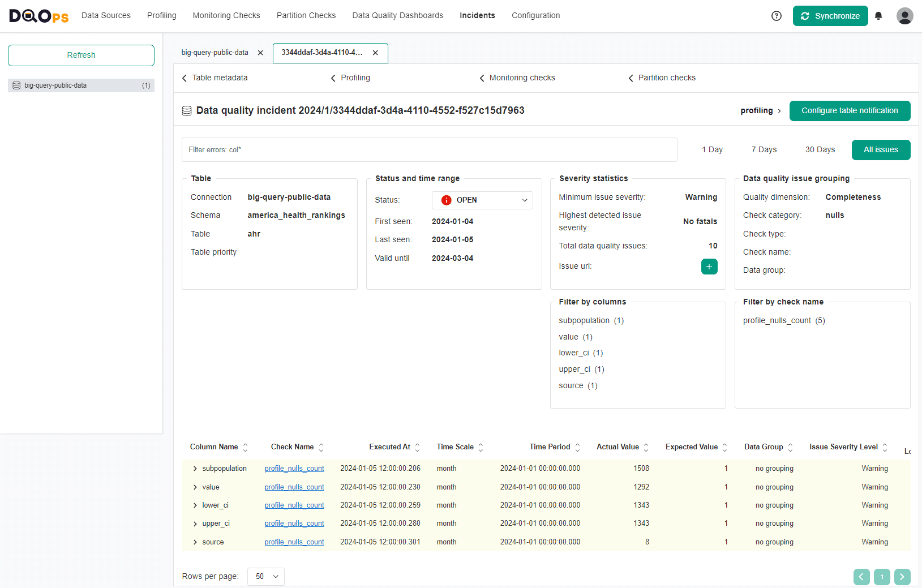Viewport: 922px width, 588px height.
Task: Open the user profile avatar
Action: (904, 16)
